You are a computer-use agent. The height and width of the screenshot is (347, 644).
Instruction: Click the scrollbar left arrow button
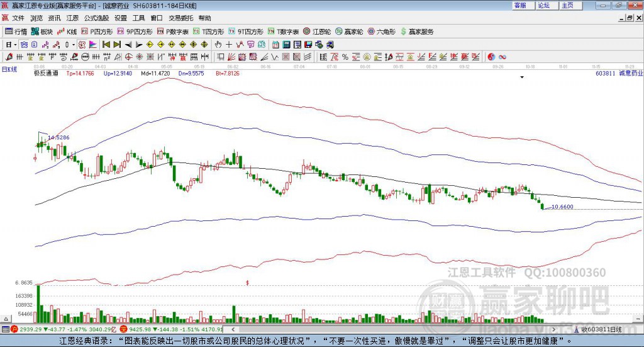tap(233, 329)
